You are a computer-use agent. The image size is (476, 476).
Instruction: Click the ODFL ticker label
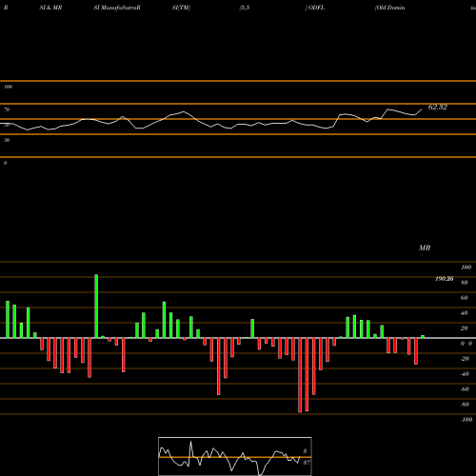coord(316,8)
